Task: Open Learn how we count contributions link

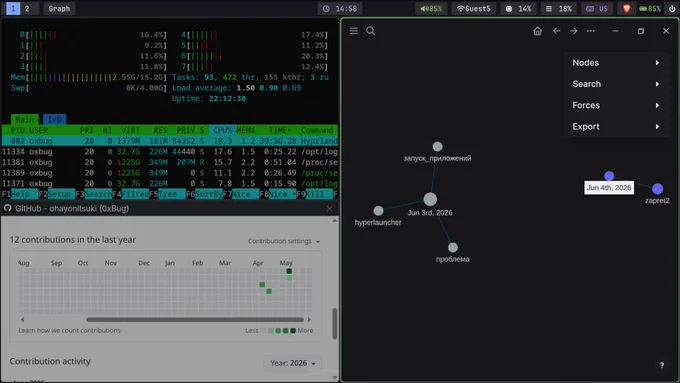Action: (x=69, y=331)
